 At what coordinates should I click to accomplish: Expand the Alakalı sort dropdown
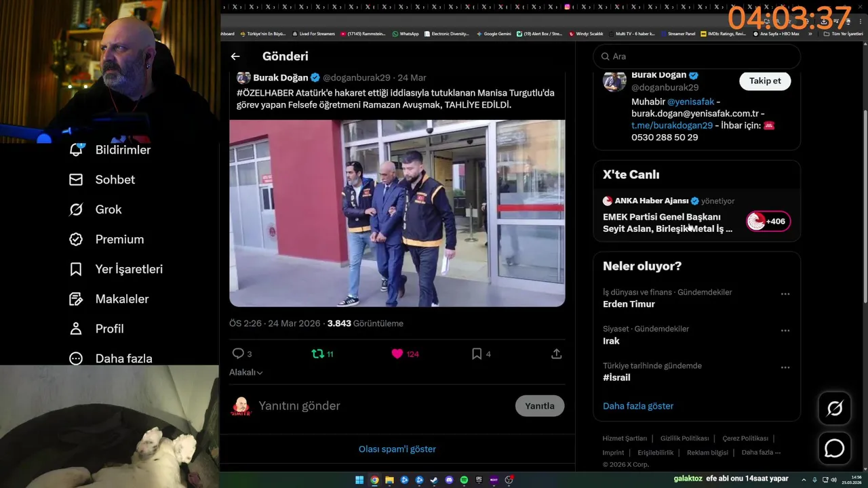coord(246,372)
